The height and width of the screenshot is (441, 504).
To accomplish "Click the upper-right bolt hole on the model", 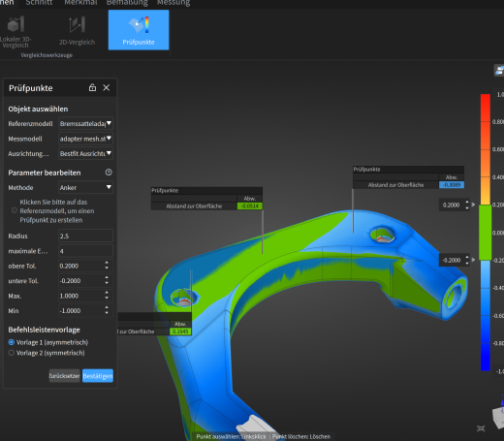I will [x=382, y=235].
